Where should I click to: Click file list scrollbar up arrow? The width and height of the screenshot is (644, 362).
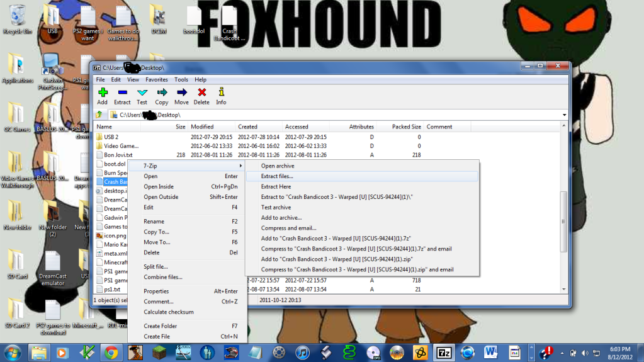click(x=564, y=126)
